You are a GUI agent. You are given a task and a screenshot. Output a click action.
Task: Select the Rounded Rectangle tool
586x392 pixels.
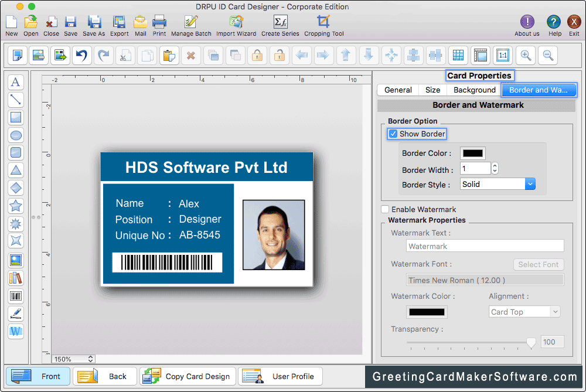pos(16,153)
